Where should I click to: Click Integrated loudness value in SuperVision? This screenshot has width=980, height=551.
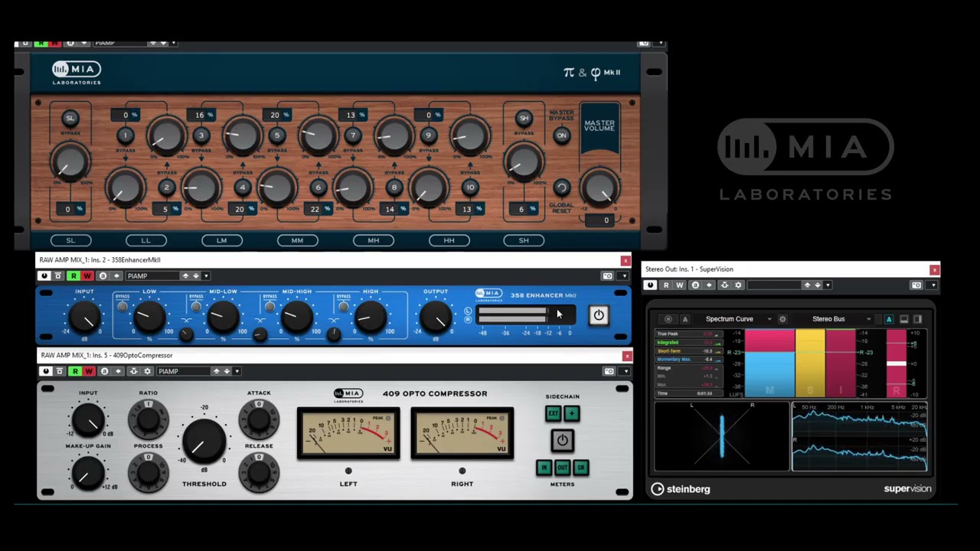708,342
